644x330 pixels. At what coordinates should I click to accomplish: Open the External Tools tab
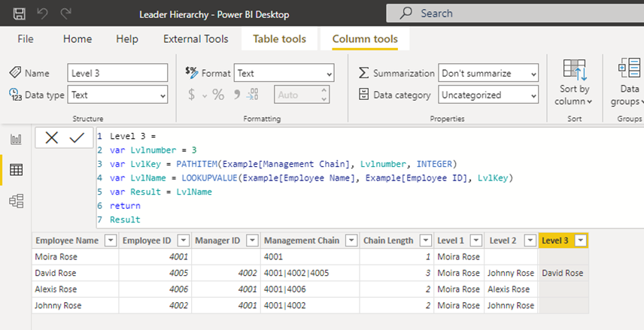pos(196,39)
